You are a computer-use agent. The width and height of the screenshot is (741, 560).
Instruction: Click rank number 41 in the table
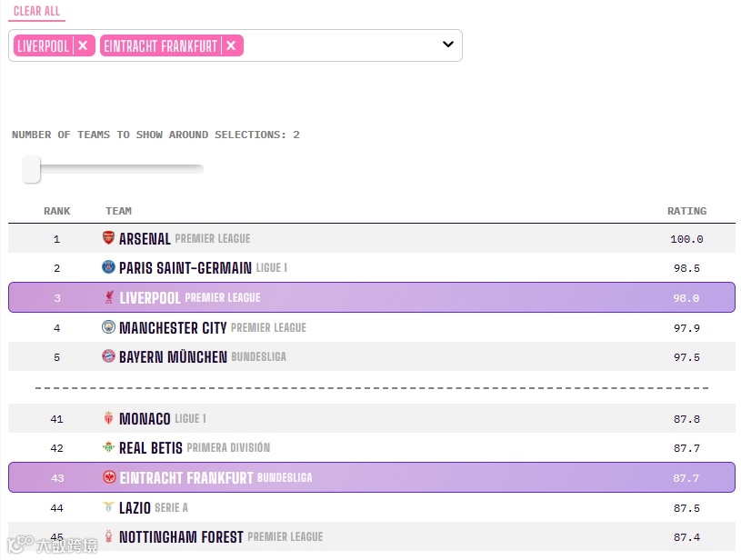(x=56, y=419)
